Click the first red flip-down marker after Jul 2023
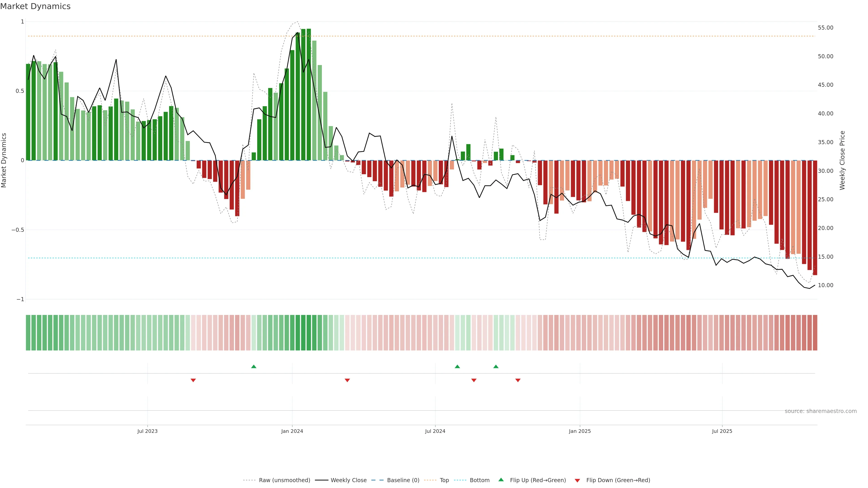Screen dimensions: 868x488 [193, 380]
